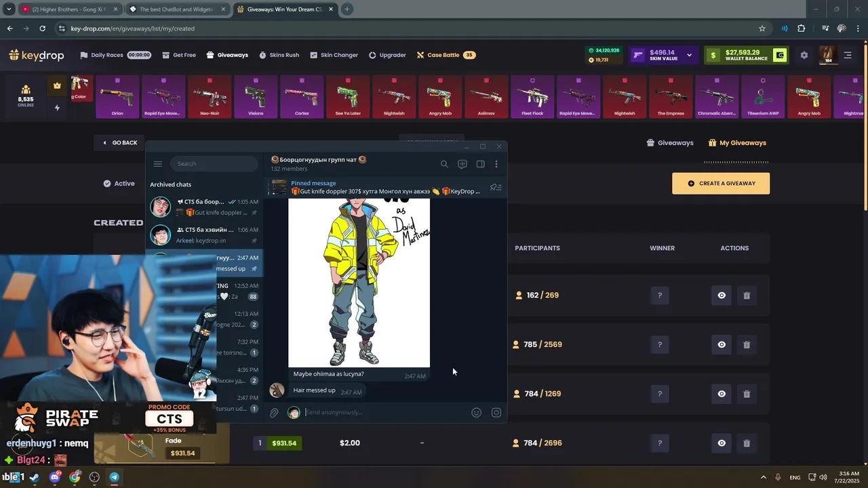Focus the Telegram message input field

(387, 412)
